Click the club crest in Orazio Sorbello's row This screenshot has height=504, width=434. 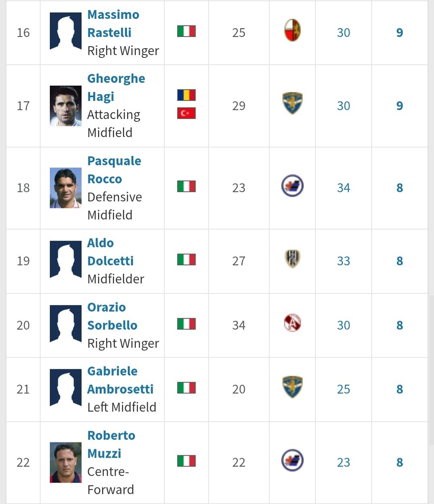pos(292,323)
